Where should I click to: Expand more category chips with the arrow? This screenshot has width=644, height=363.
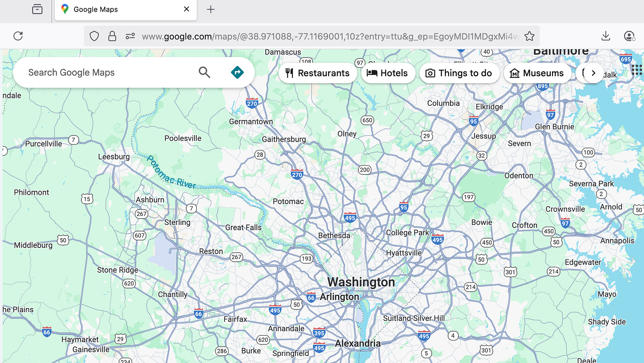(x=594, y=73)
